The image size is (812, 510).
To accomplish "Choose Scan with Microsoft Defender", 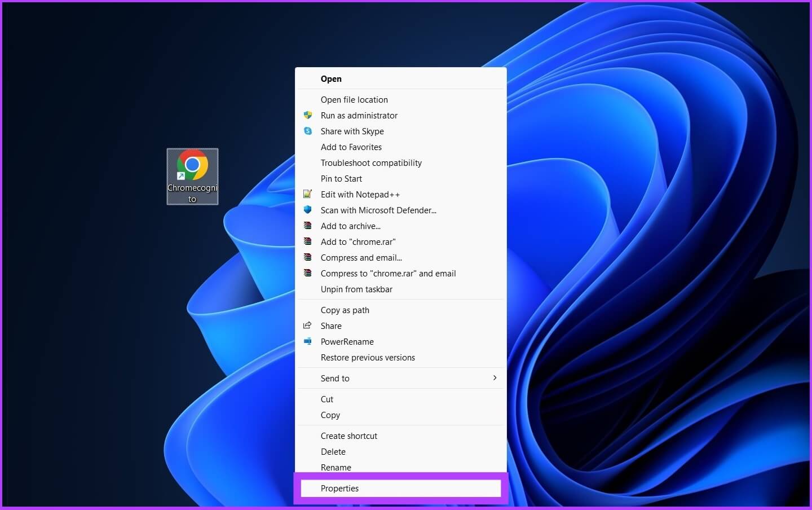I will [401, 210].
